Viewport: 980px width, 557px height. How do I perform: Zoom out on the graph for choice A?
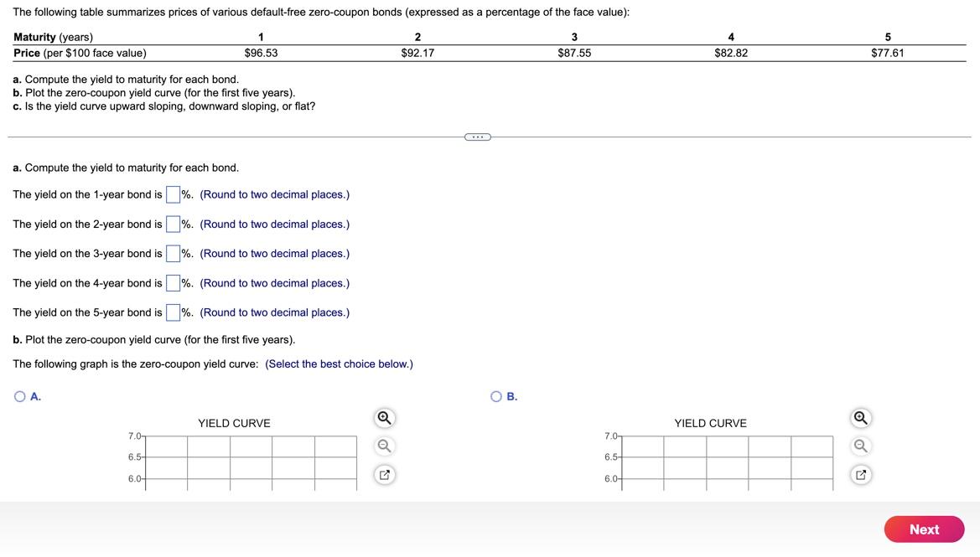click(384, 445)
